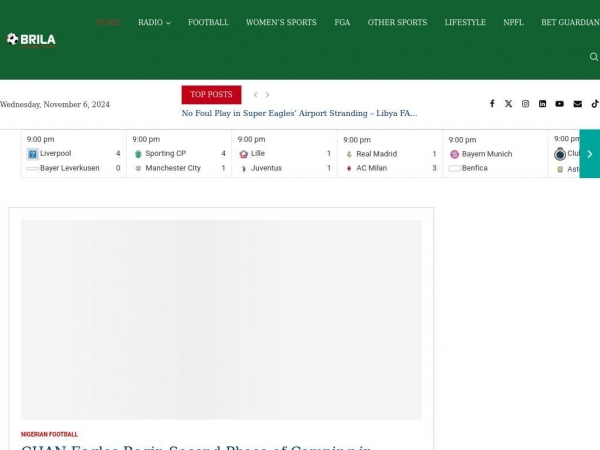Screen dimensions: 600x450
Task: Click the Sporting CP club crest
Action: point(138,154)
